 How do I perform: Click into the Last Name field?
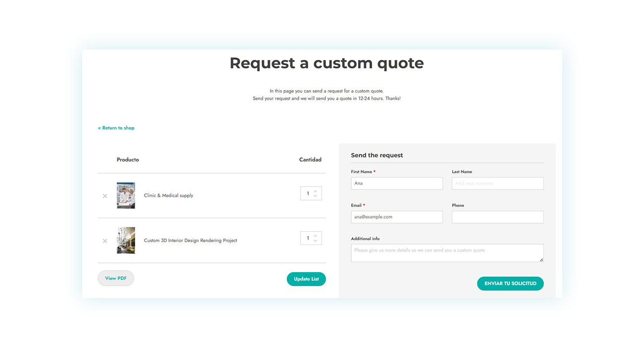point(498,183)
